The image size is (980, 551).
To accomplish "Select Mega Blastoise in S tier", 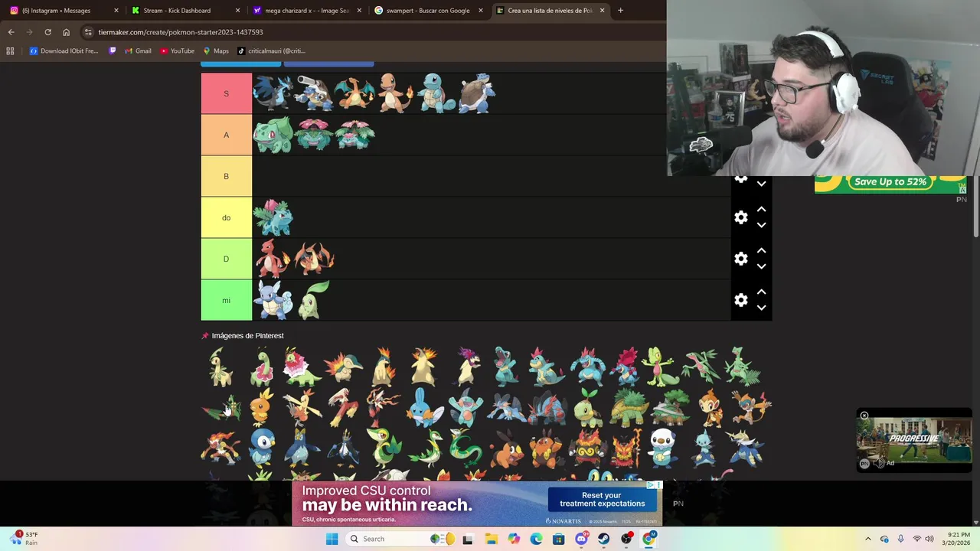I will pyautogui.click(x=314, y=93).
